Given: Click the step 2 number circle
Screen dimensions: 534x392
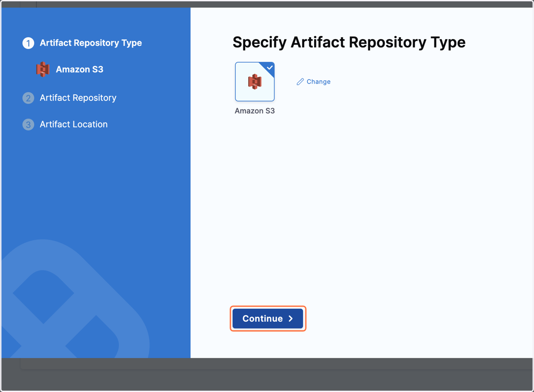Looking at the screenshot, I should (28, 98).
